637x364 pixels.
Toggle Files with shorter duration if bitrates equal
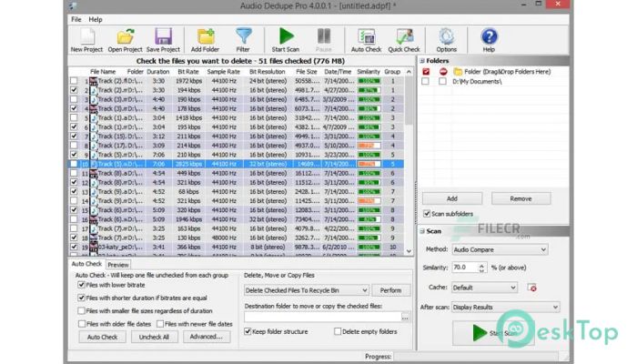click(81, 298)
